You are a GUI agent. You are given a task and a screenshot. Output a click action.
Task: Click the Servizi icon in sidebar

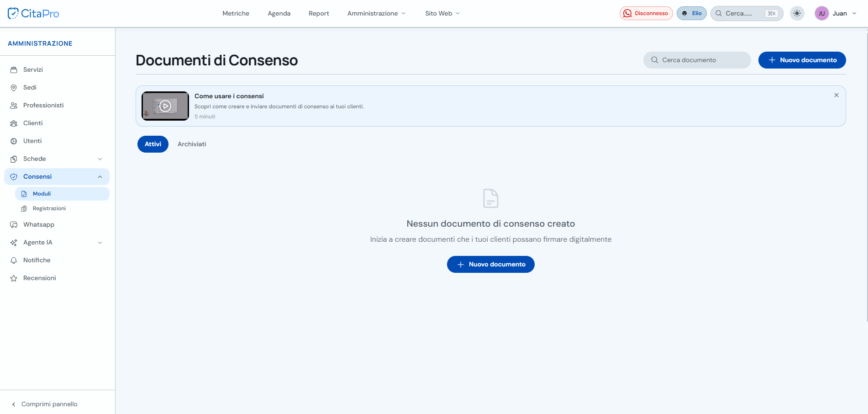coord(14,69)
